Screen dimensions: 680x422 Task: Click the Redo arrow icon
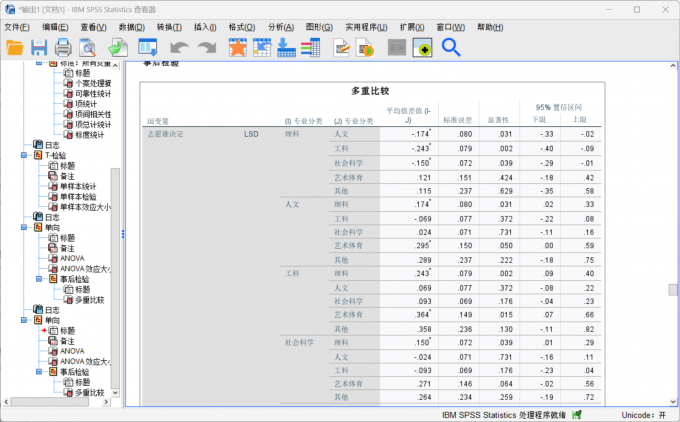(207, 47)
